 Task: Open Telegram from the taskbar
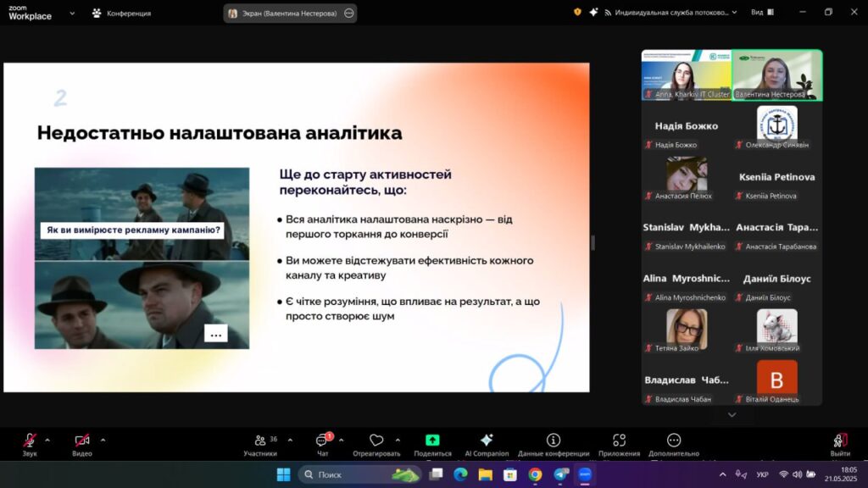tap(561, 474)
